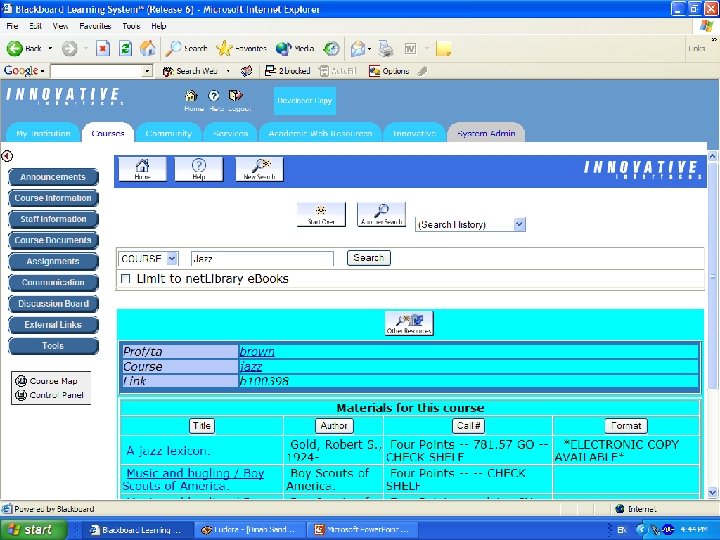
Task: Click the Refresh icon in IE toolbar
Action: point(126,48)
